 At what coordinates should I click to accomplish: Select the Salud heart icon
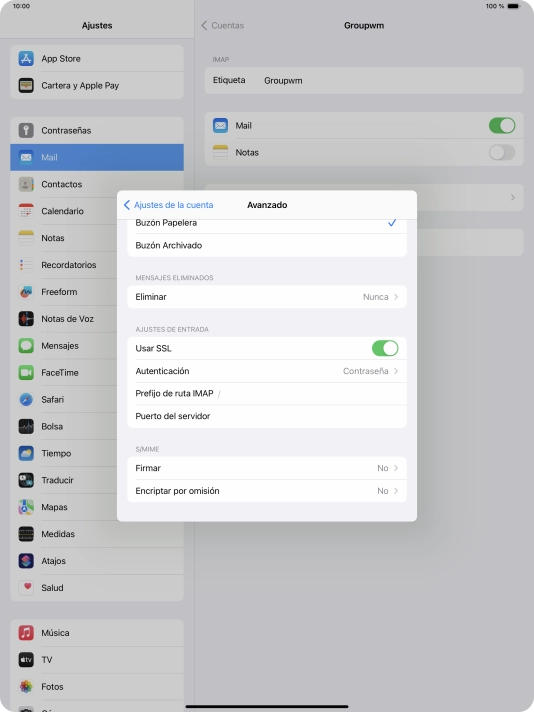pyautogui.click(x=26, y=588)
